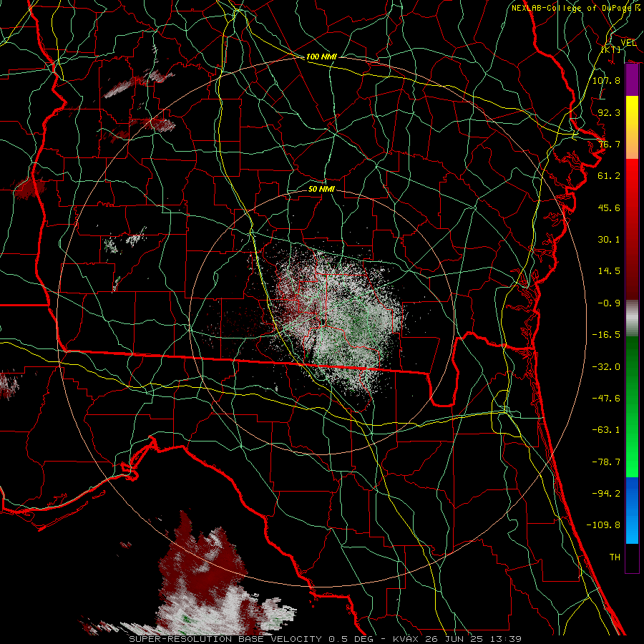Click the -0.9 velocity scale value

(609, 303)
